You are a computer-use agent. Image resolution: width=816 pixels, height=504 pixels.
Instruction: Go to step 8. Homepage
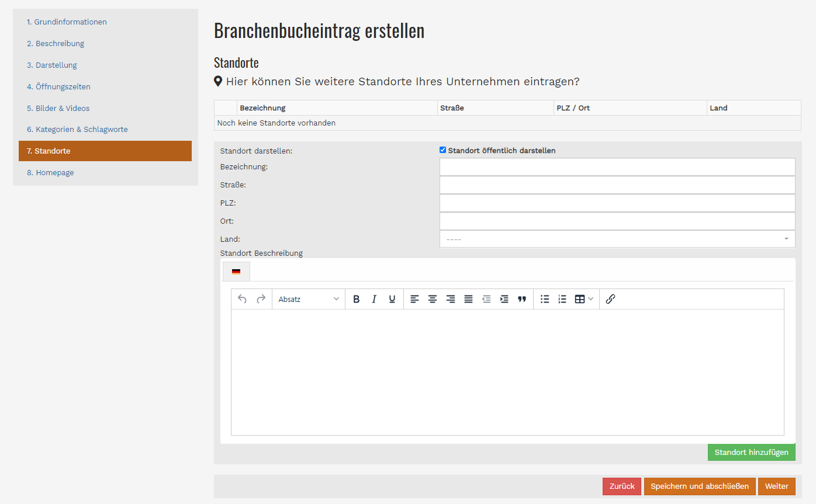pyautogui.click(x=50, y=173)
